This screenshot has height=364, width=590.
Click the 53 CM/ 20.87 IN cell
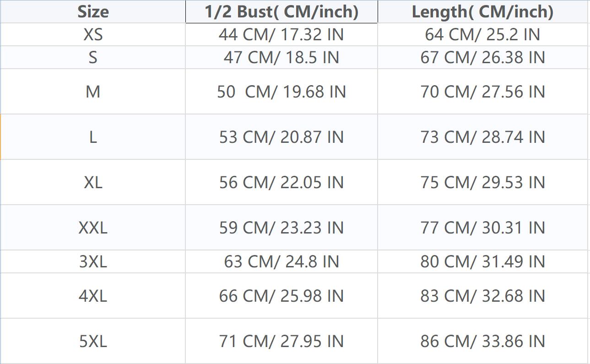click(281, 137)
